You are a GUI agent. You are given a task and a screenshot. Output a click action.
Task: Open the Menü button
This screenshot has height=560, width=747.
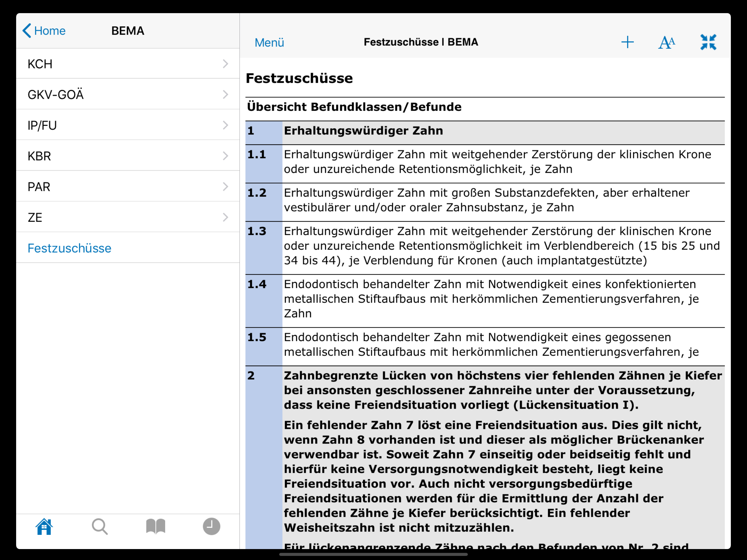(x=269, y=43)
